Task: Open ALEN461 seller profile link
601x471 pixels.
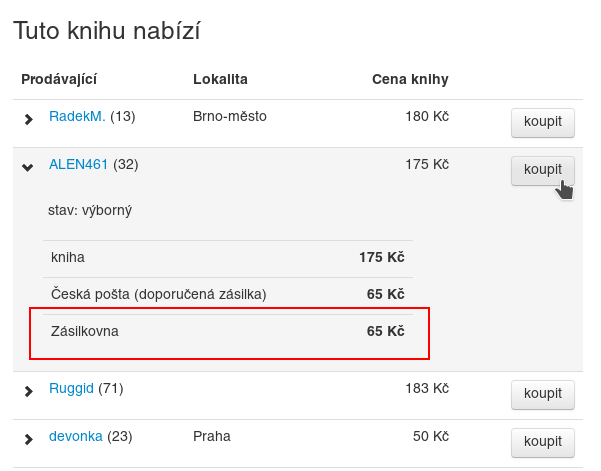Action: (x=79, y=164)
